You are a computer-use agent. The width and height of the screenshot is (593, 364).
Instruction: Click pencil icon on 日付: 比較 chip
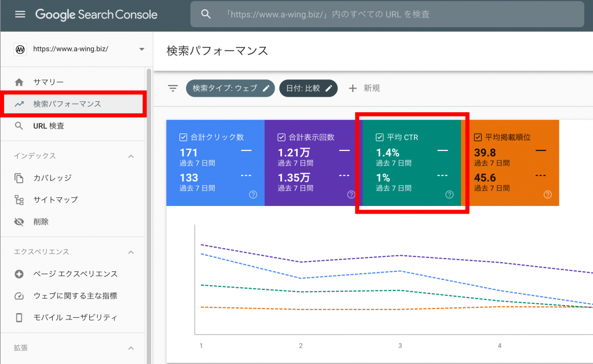click(329, 88)
